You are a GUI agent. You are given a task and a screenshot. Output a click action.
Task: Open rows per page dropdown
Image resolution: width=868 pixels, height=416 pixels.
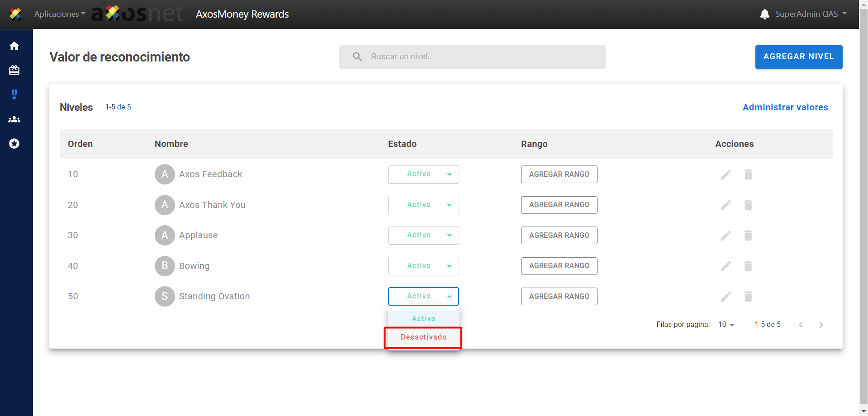click(726, 325)
